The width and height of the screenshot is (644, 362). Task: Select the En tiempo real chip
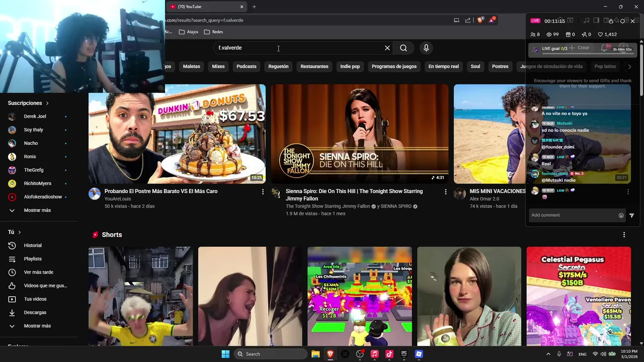[444, 66]
